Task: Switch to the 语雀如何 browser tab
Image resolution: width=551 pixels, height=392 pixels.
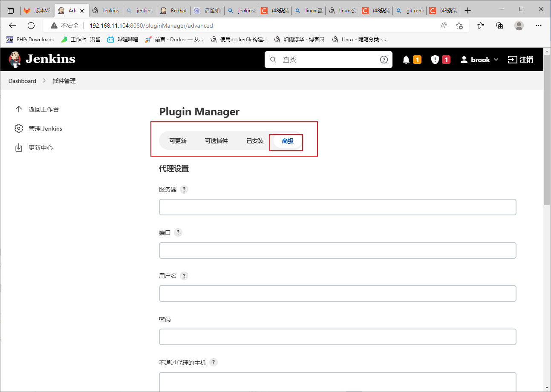Action: coord(207,11)
